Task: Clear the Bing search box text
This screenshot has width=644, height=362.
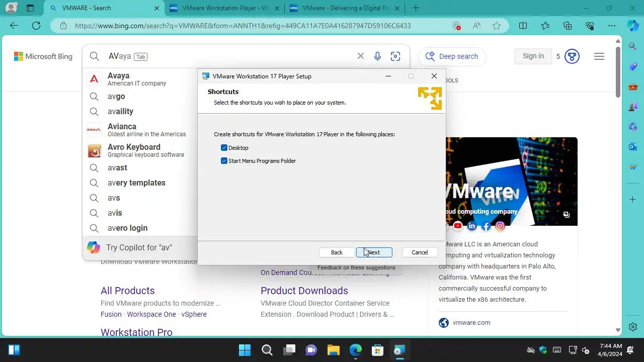Action: tap(360, 56)
